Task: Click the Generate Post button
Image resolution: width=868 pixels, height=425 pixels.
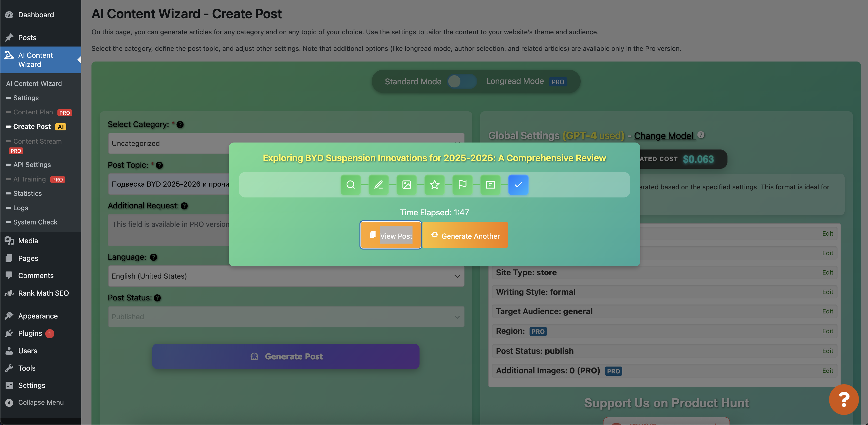Action: tap(286, 357)
